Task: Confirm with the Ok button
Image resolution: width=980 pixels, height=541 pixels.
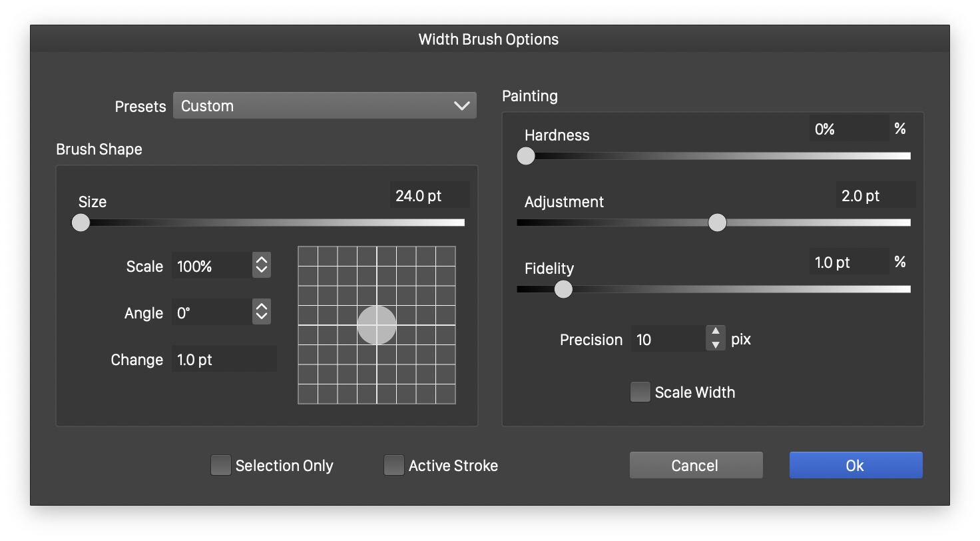Action: [856, 465]
